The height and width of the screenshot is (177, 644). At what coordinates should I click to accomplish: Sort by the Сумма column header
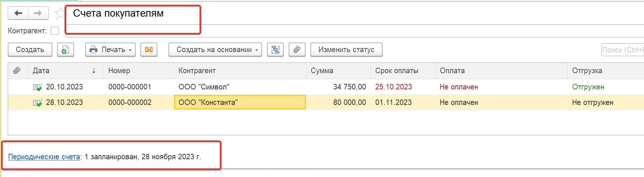(338, 71)
